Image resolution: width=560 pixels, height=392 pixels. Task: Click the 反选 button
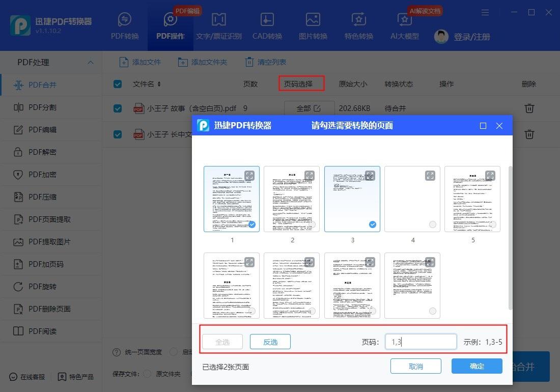tap(270, 342)
